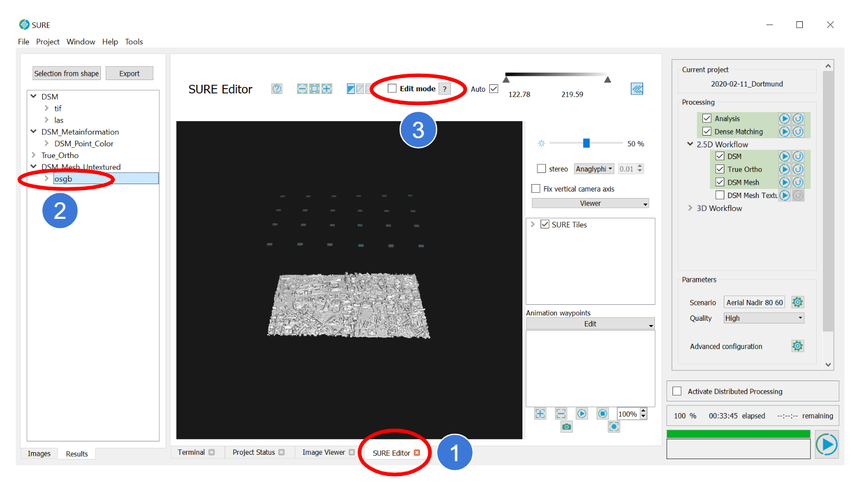Open the Tools menu
Image resolution: width=868 pixels, height=490 pixels.
click(134, 42)
